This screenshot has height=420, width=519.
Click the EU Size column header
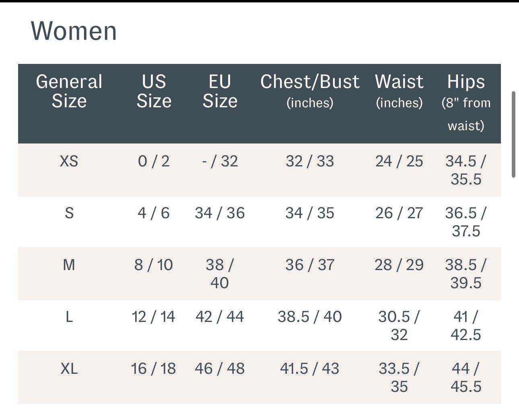(220, 91)
